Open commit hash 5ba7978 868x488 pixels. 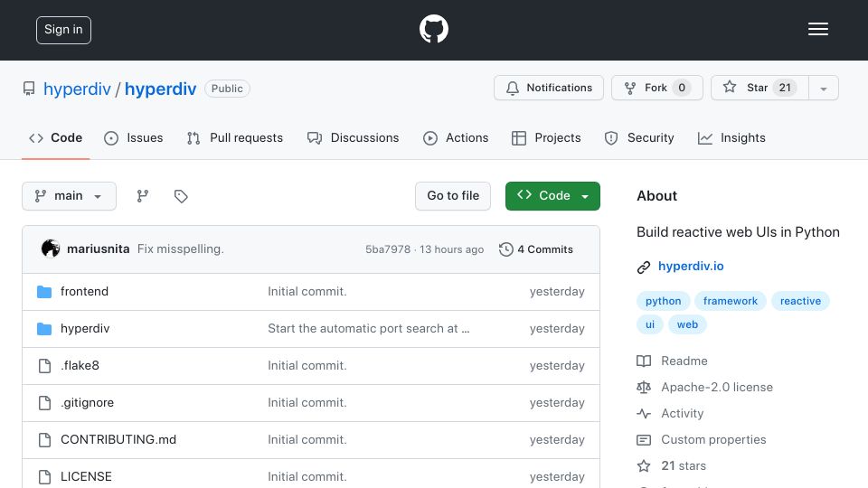click(x=388, y=249)
